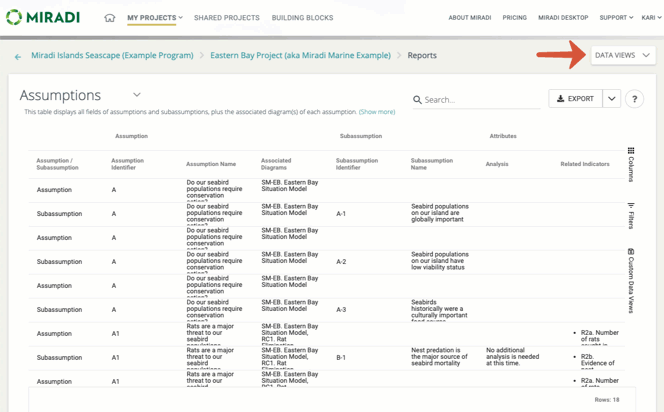
Task: Click the Export button
Action: (x=575, y=99)
